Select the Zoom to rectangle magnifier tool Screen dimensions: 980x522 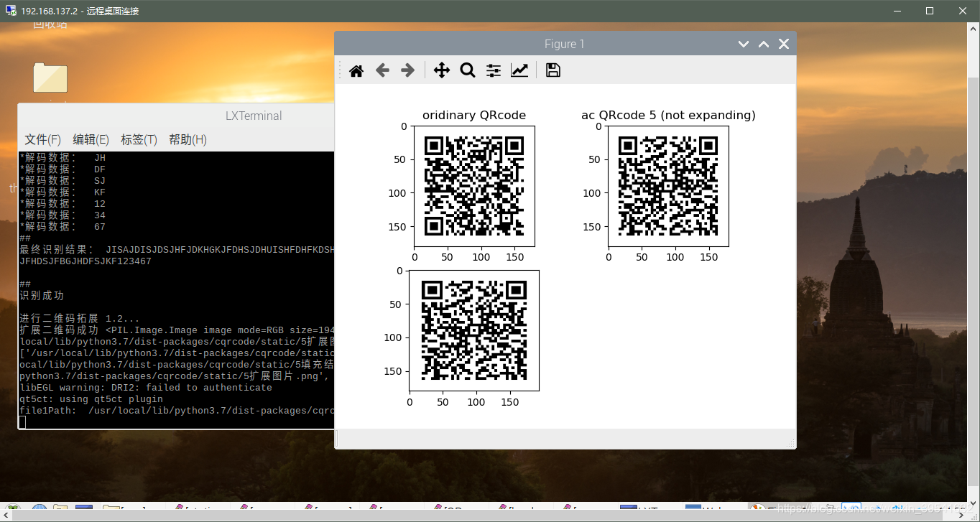(468, 70)
